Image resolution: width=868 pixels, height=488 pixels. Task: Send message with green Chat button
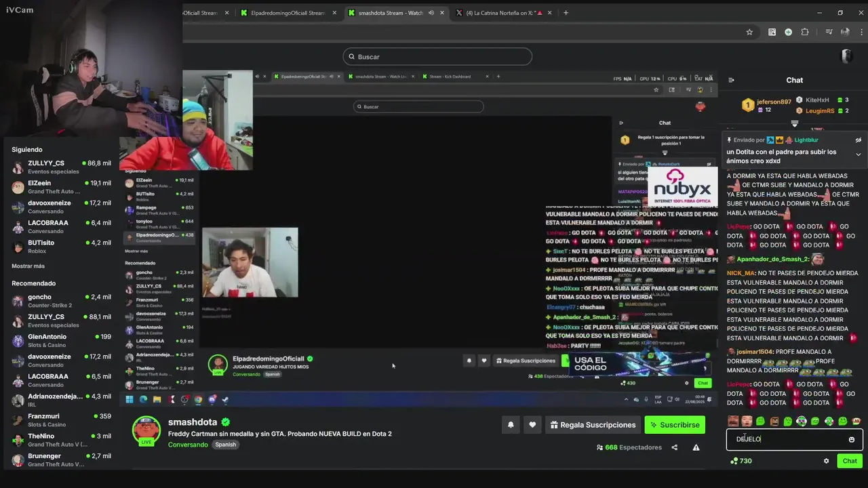(850, 461)
